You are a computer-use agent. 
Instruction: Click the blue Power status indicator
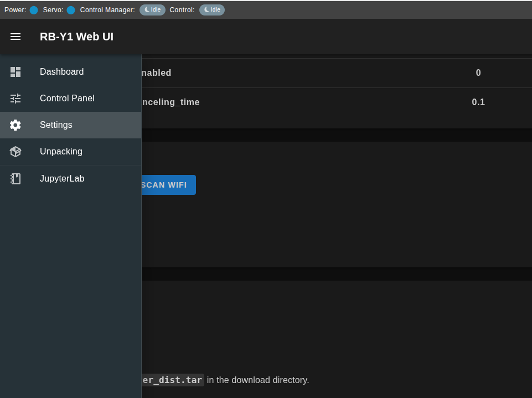click(x=34, y=10)
